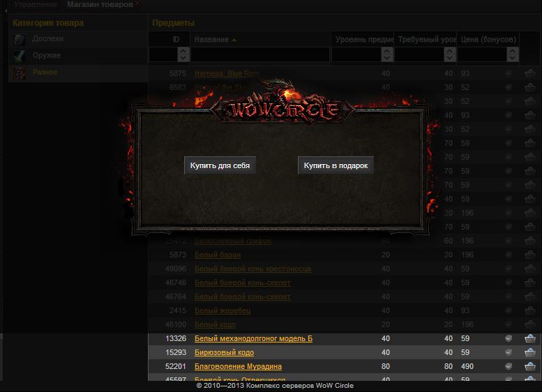This screenshot has width=542, height=392.
Task: Select the Доспехи category label
Action: (48, 38)
